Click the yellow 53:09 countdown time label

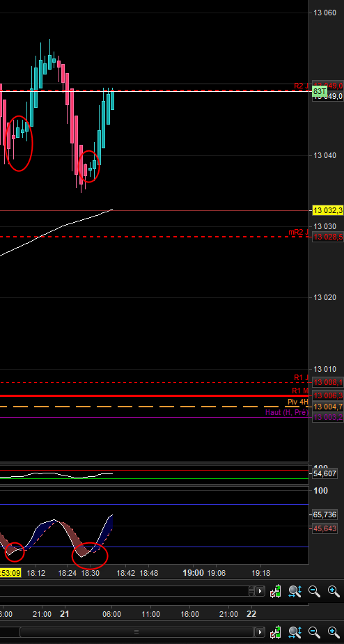(10, 573)
